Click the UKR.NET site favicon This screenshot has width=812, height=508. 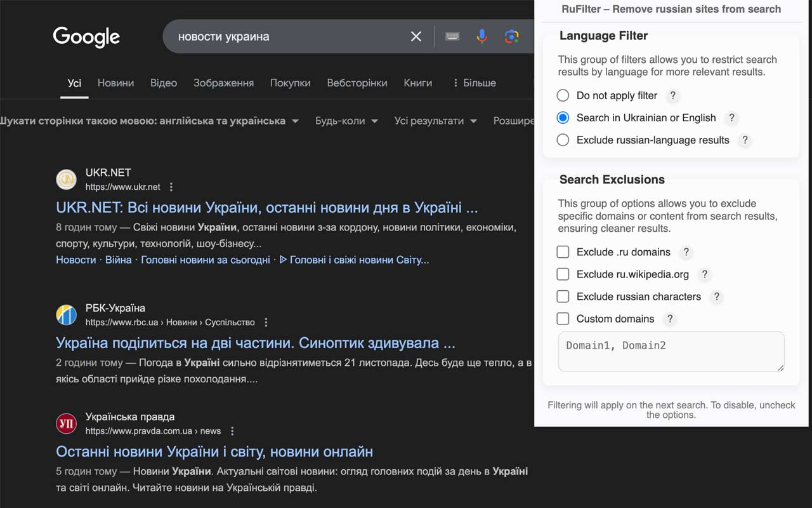66,179
